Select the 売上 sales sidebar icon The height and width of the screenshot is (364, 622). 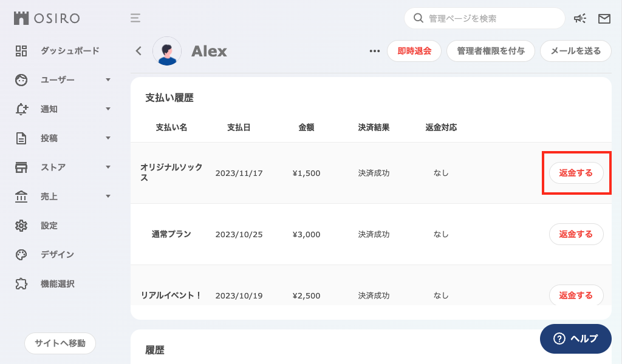pyautogui.click(x=21, y=196)
